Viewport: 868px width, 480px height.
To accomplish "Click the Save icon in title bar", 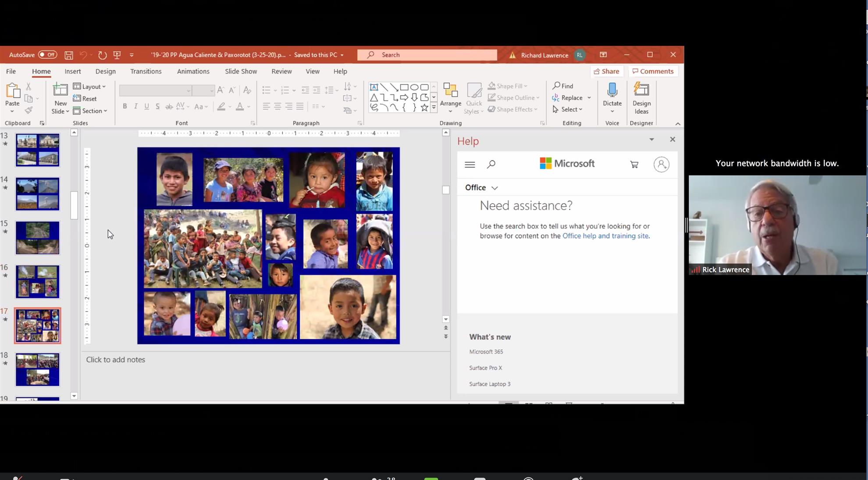I will point(69,55).
